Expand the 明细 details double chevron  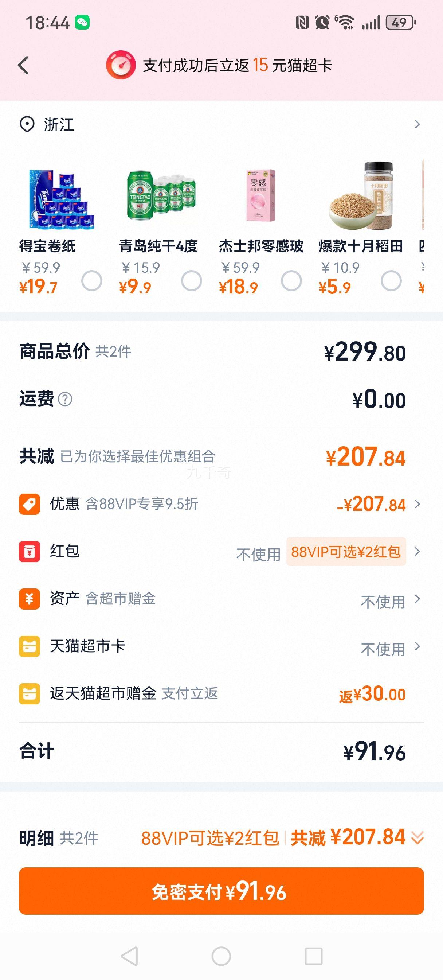[x=417, y=838]
